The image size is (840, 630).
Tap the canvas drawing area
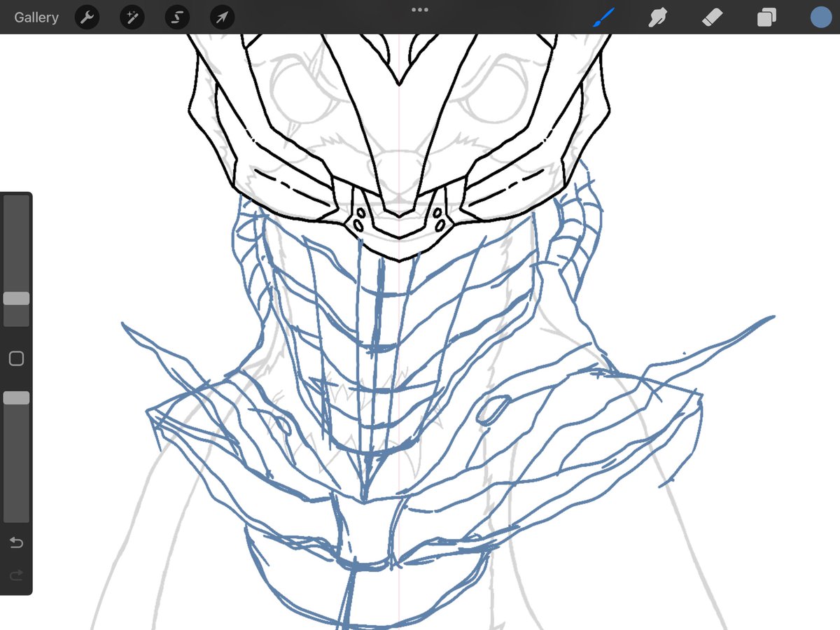coord(420,350)
